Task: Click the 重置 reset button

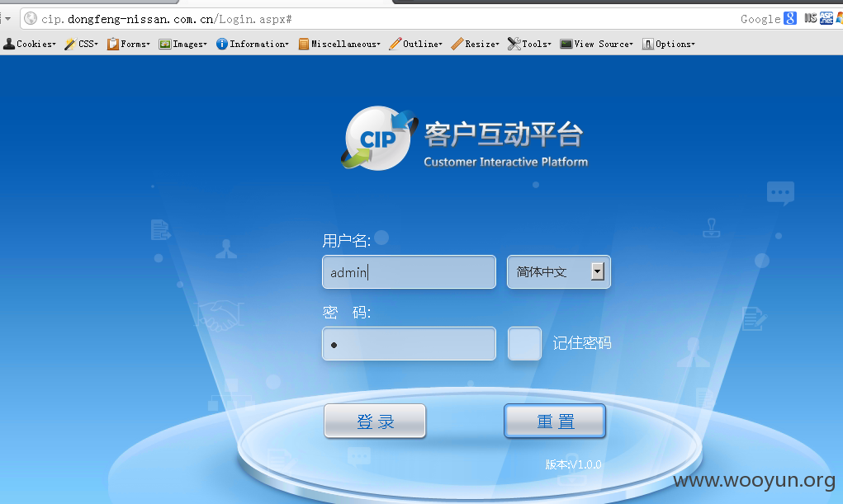Action: click(x=555, y=421)
